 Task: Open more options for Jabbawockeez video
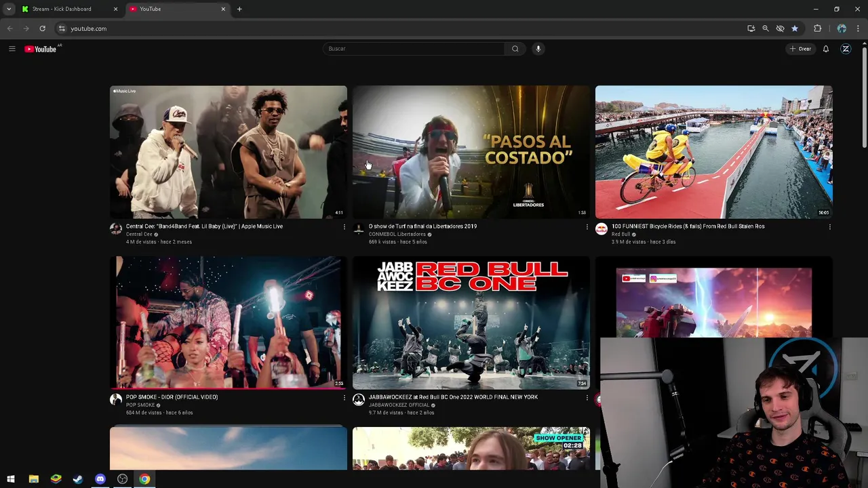tap(587, 398)
